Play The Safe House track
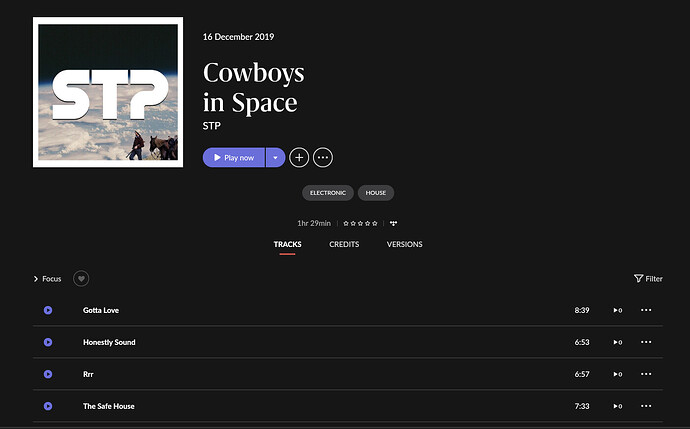The width and height of the screenshot is (690, 429). point(48,406)
